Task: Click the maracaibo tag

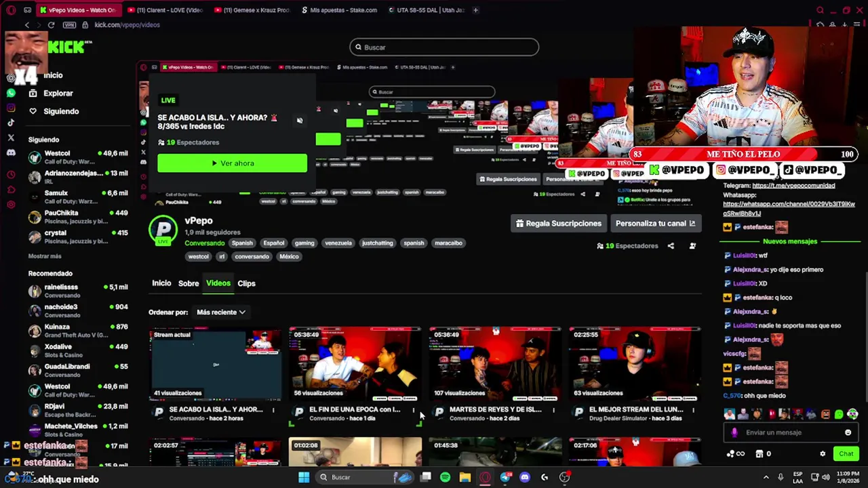Action: (448, 243)
